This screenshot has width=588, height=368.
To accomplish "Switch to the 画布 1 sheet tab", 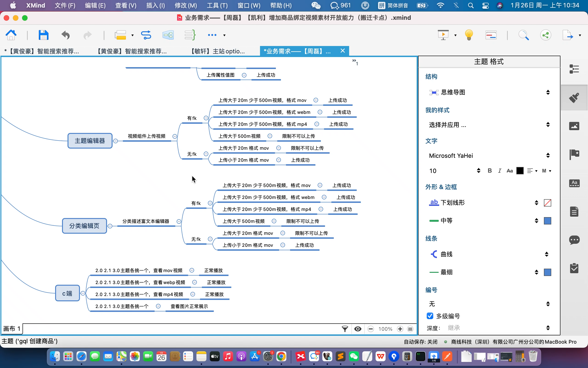I will [12, 329].
